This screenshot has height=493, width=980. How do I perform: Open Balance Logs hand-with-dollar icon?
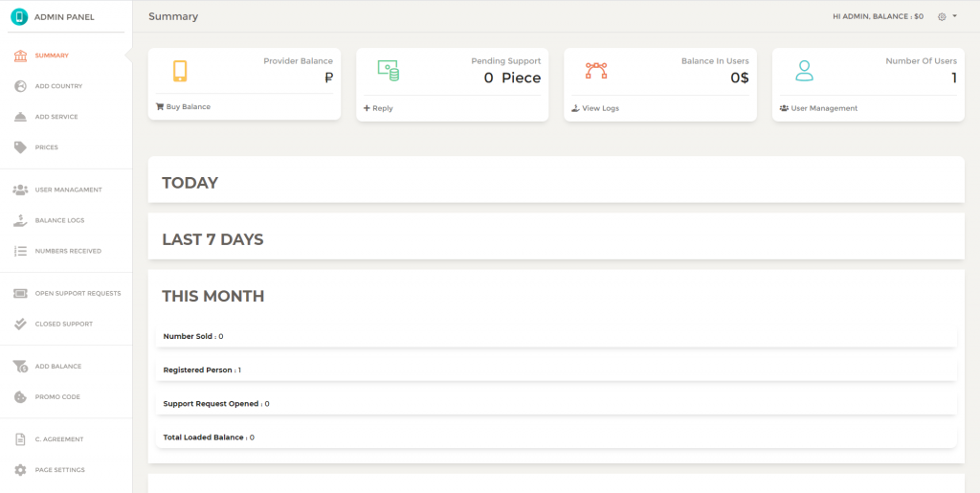21,220
